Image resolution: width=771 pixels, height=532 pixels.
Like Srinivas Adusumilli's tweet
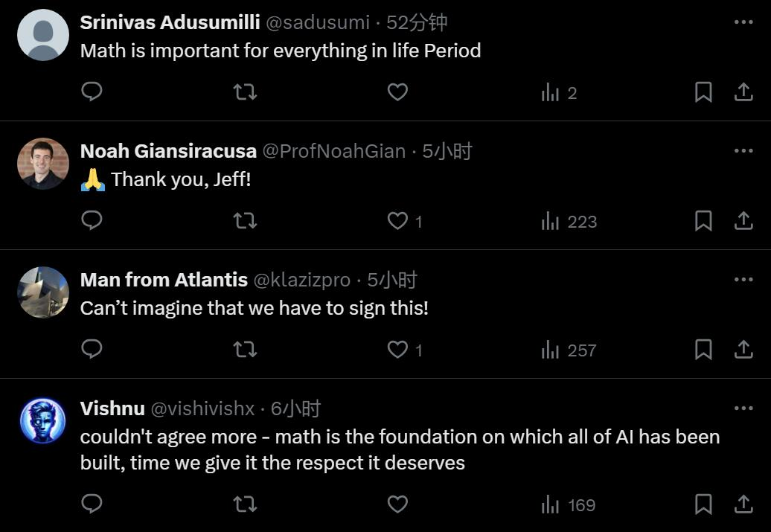point(397,92)
